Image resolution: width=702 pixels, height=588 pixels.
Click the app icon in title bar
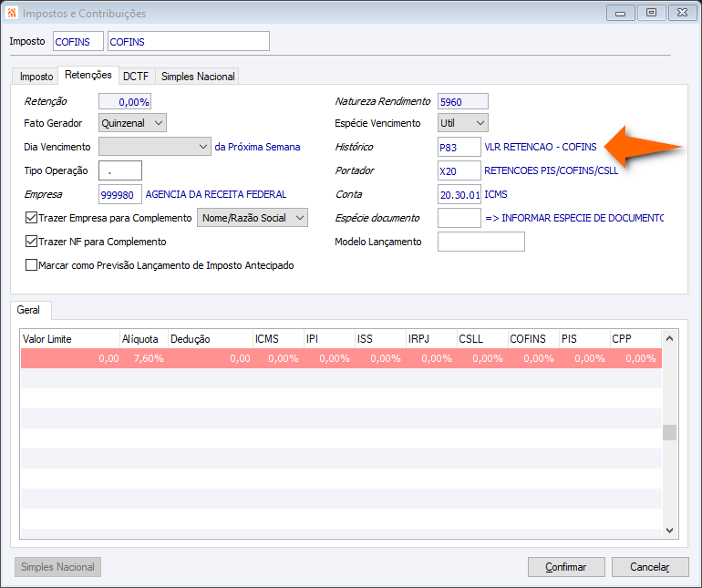pos(11,13)
